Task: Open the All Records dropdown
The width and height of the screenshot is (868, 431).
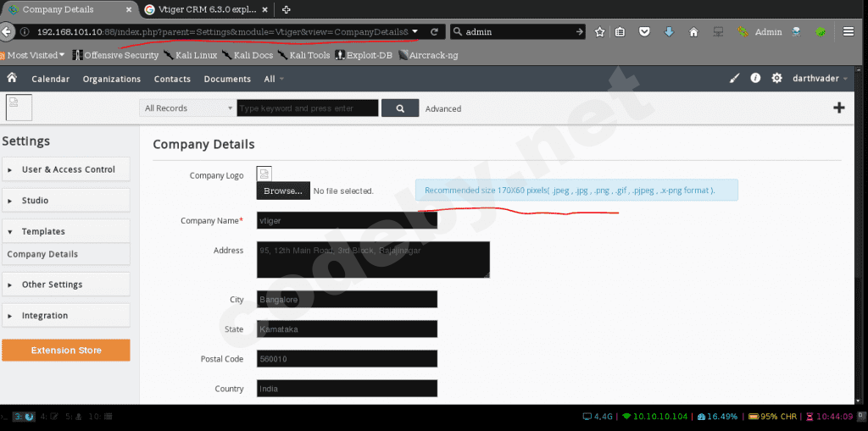Action: 187,108
